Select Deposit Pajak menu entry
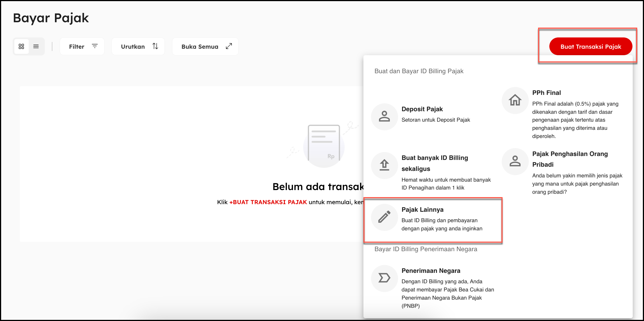This screenshot has width=644, height=321. (422, 109)
